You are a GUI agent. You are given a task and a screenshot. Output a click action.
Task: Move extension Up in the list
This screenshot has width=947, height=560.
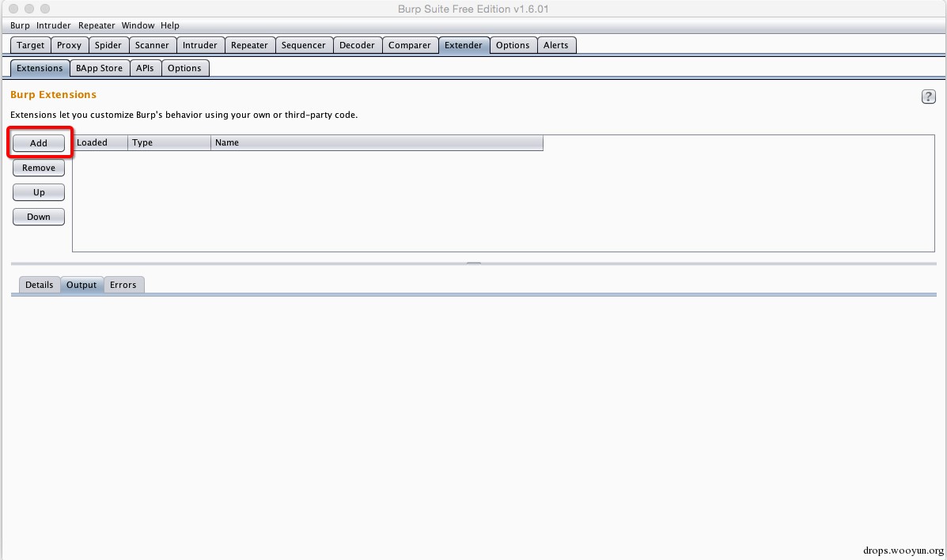[39, 192]
